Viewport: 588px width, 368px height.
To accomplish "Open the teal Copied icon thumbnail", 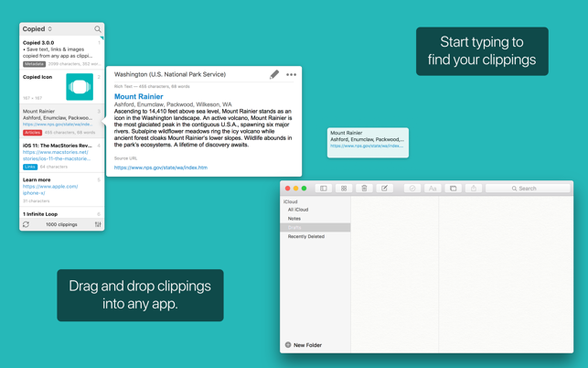I will [x=80, y=87].
